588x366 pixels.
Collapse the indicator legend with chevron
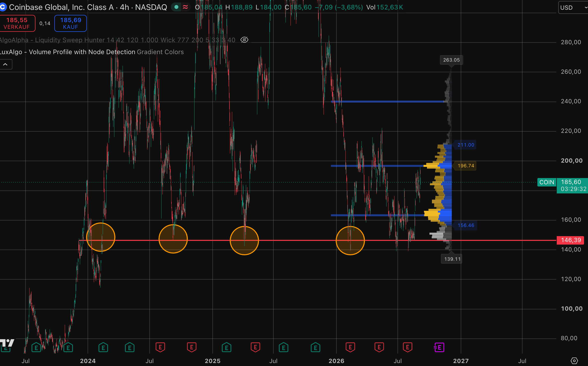point(5,64)
